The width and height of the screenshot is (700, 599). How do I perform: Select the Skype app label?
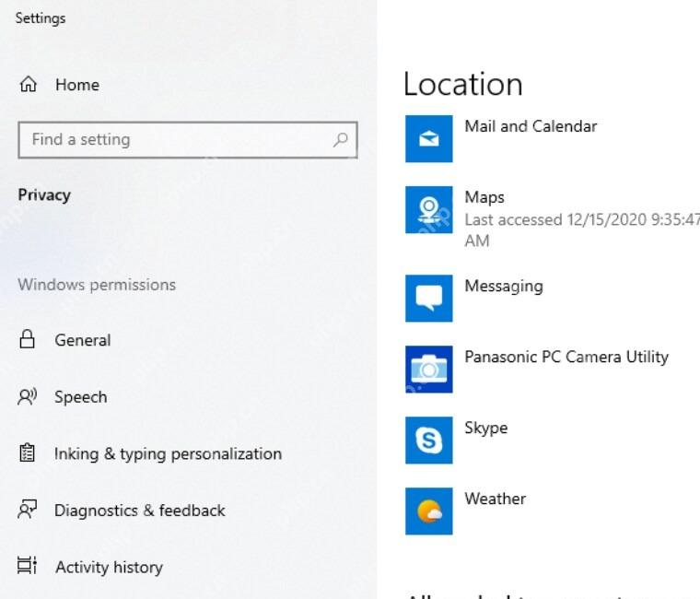pyautogui.click(x=485, y=428)
